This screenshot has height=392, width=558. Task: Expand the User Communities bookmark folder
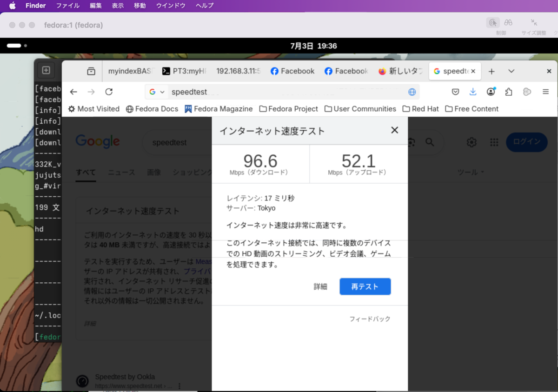(x=360, y=109)
